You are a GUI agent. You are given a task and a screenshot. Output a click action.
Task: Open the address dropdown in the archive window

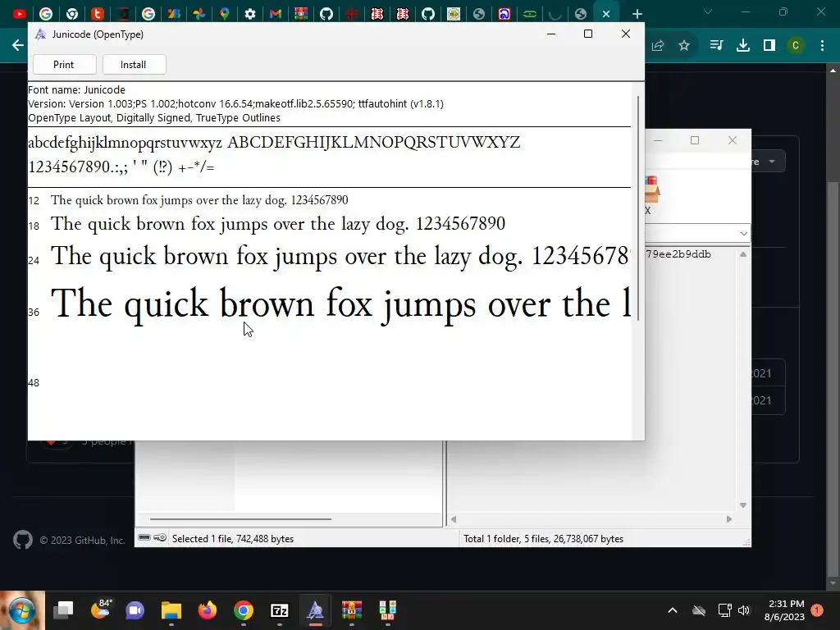(x=743, y=234)
